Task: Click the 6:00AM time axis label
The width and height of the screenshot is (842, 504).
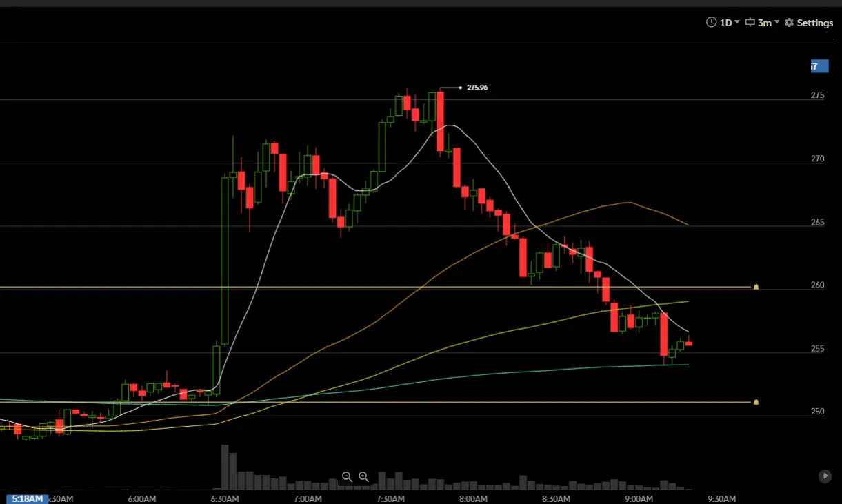Action: (141, 498)
